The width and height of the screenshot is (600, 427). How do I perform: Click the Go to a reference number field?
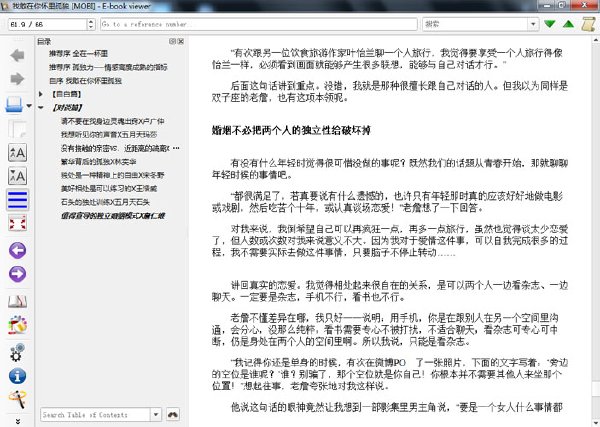pos(259,24)
